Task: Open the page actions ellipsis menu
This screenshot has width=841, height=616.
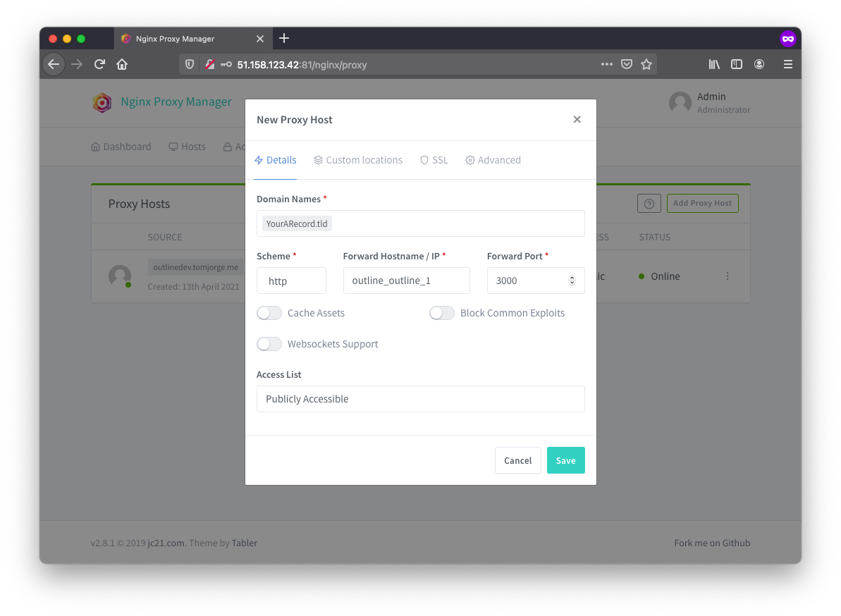Action: (x=607, y=64)
